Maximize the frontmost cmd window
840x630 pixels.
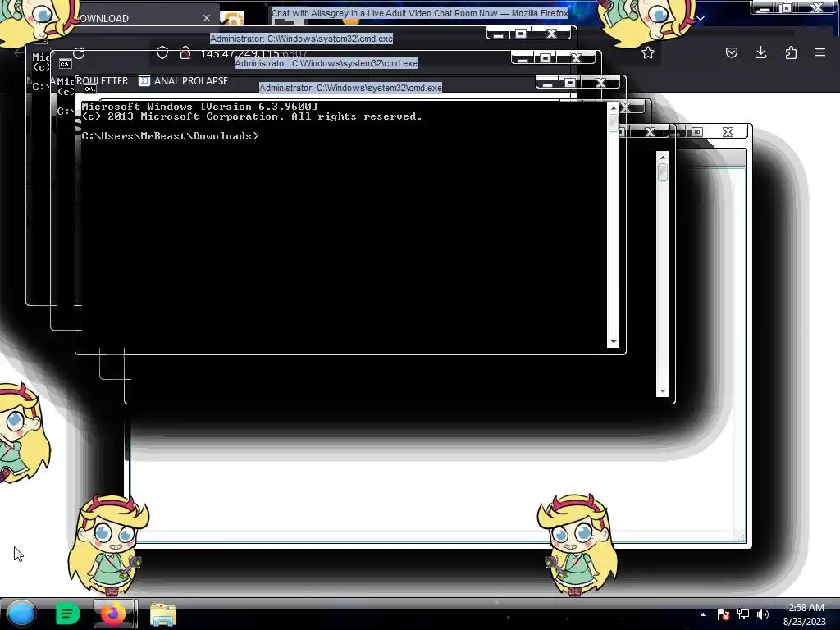coord(570,83)
